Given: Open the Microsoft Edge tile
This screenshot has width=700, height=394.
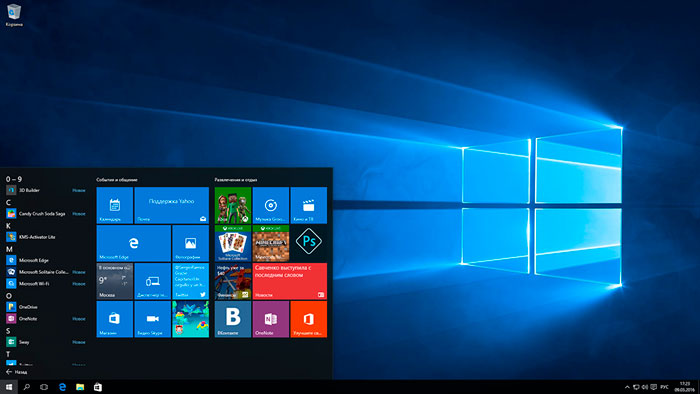Looking at the screenshot, I should (x=133, y=243).
